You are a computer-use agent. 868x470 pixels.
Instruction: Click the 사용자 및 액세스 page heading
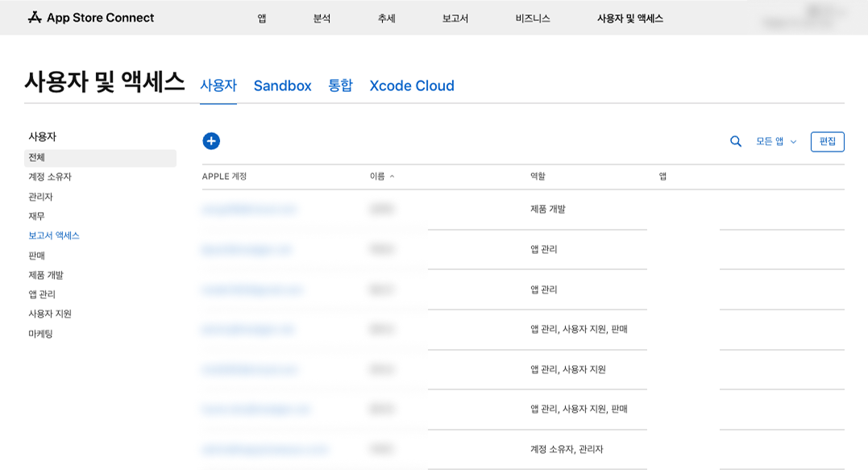click(x=104, y=82)
